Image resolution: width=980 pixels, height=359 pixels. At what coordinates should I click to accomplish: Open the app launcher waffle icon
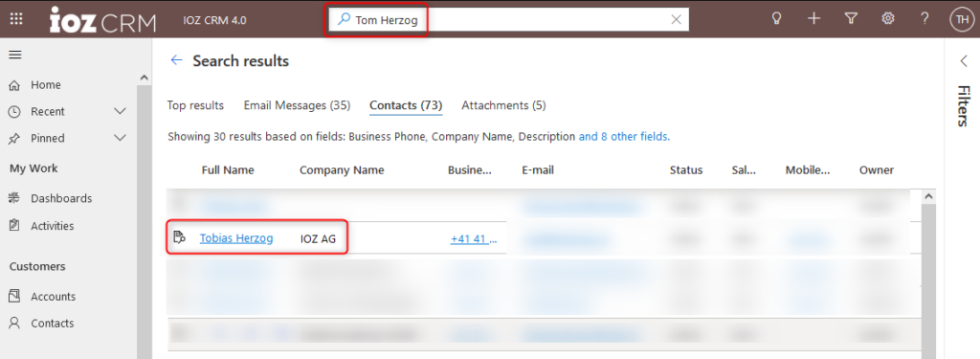[16, 19]
